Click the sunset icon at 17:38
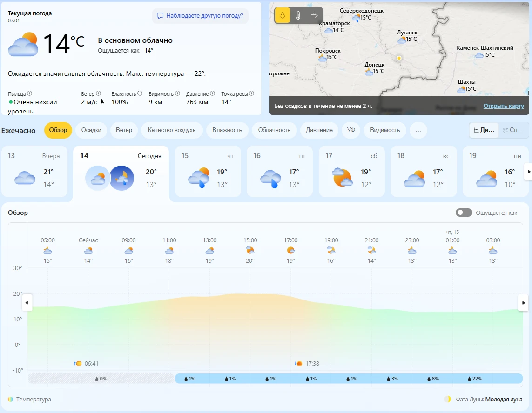 [298, 364]
